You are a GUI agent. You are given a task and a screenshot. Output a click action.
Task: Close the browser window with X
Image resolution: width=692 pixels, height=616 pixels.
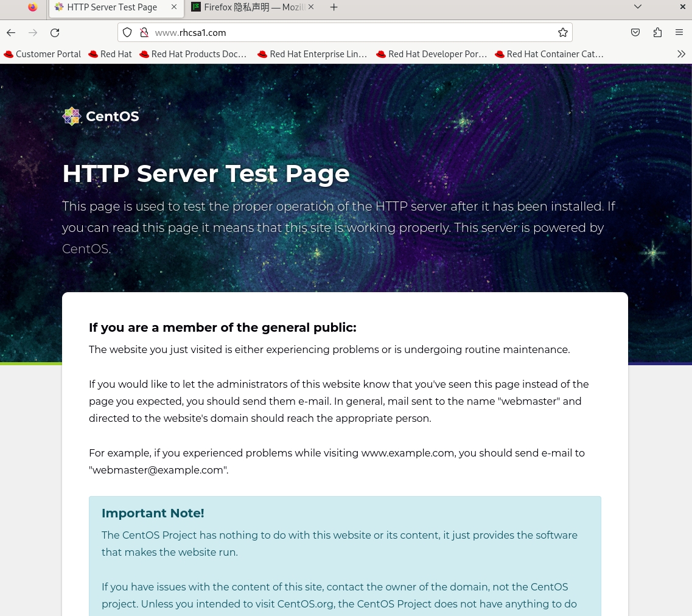[x=683, y=7]
